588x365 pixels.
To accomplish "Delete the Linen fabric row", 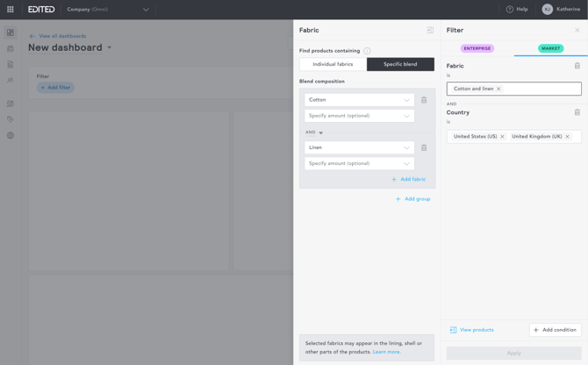I will point(424,147).
